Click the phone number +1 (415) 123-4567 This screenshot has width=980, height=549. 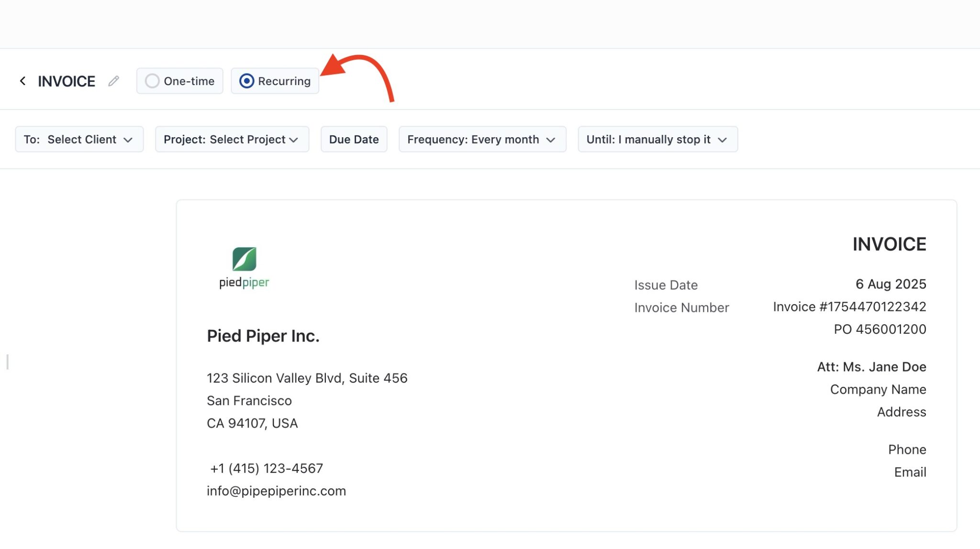(x=267, y=468)
